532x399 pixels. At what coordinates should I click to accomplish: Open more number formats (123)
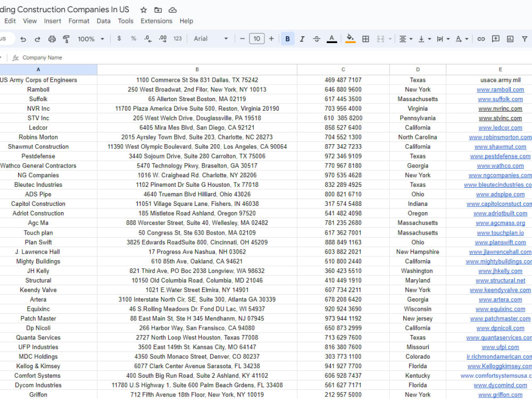178,39
